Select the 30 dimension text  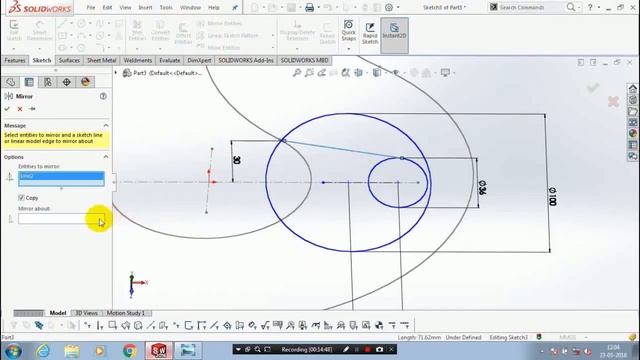pos(236,160)
